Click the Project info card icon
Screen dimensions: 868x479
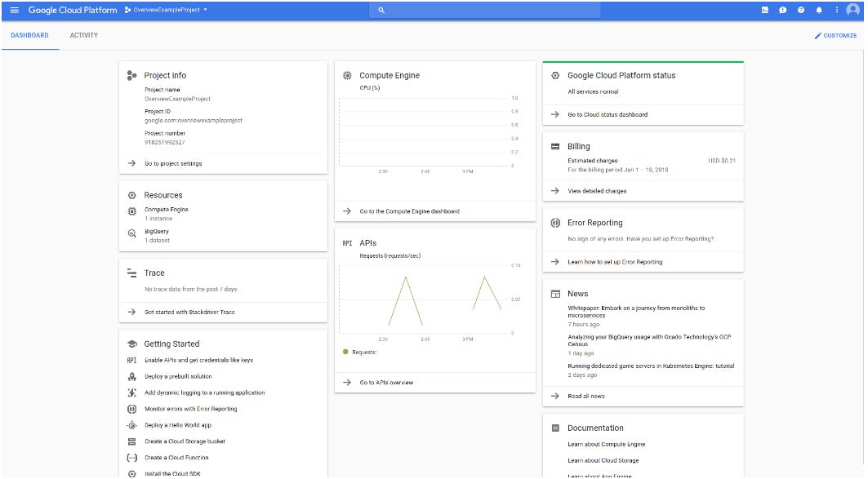pos(131,75)
